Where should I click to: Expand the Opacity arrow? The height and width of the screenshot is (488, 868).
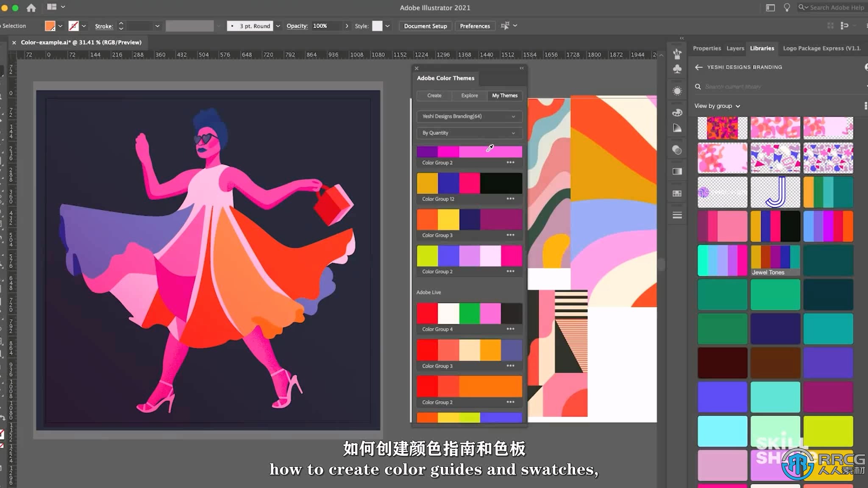[347, 26]
